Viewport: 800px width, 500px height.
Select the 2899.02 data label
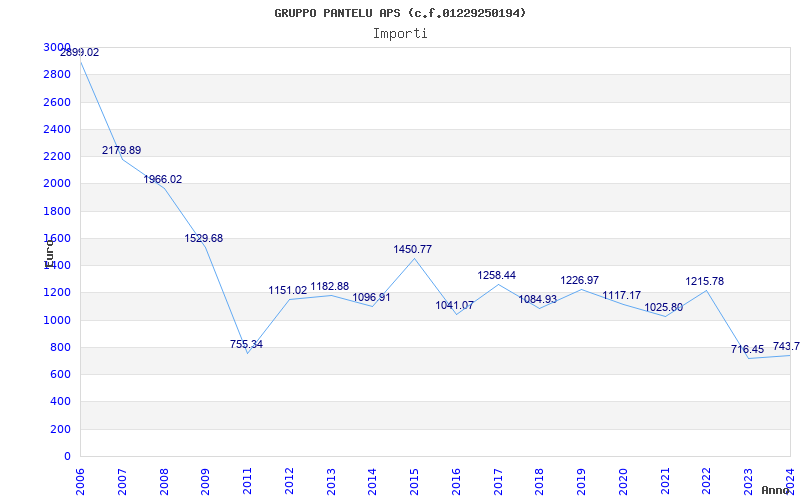(x=80, y=52)
